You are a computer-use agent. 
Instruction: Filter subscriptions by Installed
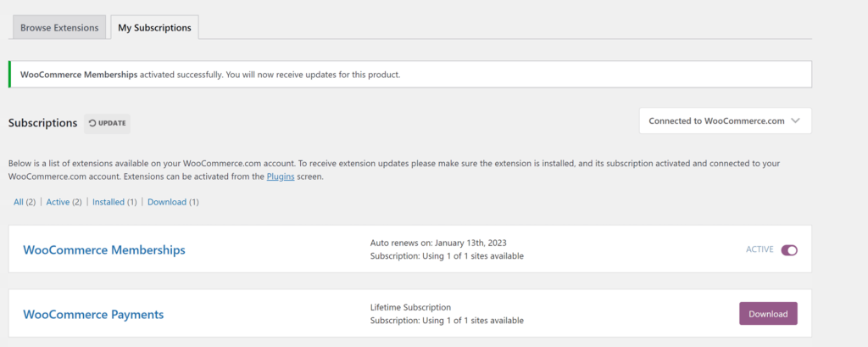click(108, 202)
